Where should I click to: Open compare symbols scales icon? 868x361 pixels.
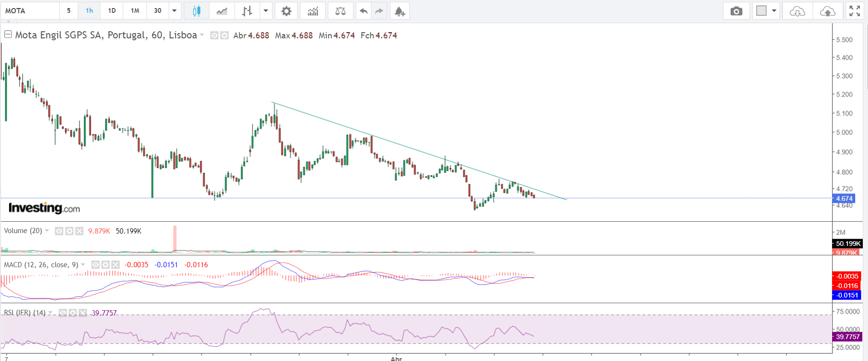[x=340, y=11]
